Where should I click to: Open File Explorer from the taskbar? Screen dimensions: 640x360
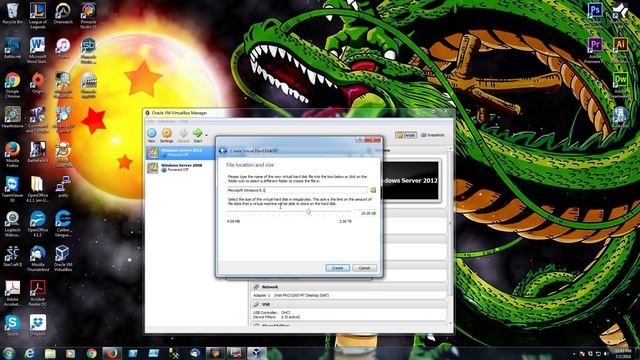point(50,353)
